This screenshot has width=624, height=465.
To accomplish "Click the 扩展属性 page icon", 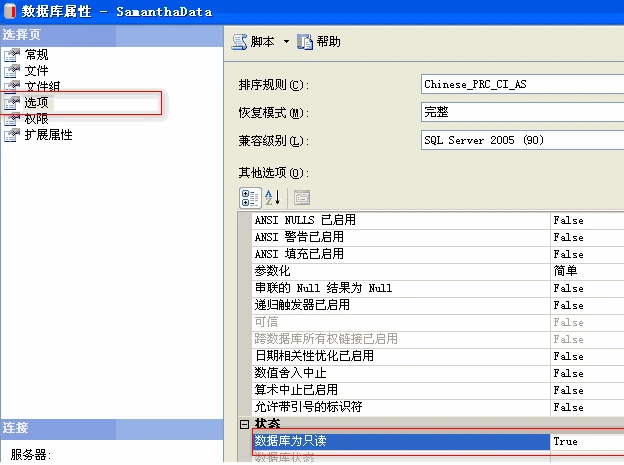I will click(x=12, y=135).
